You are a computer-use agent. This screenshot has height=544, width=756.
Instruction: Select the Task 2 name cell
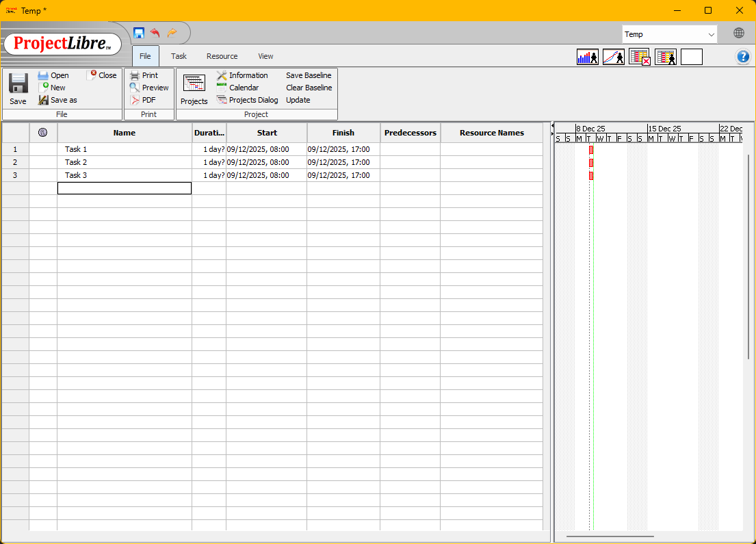pos(124,162)
